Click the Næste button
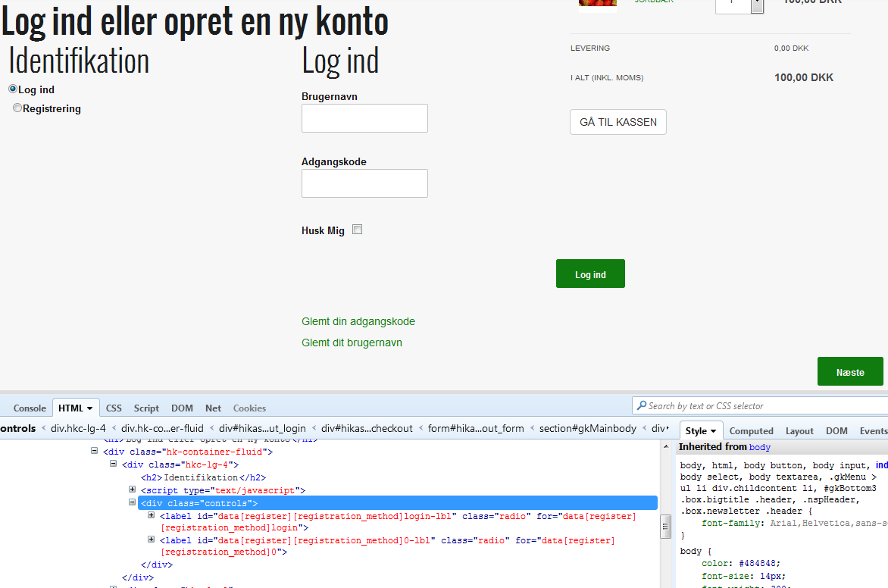Screen dimensions: 888x588 click(850, 371)
